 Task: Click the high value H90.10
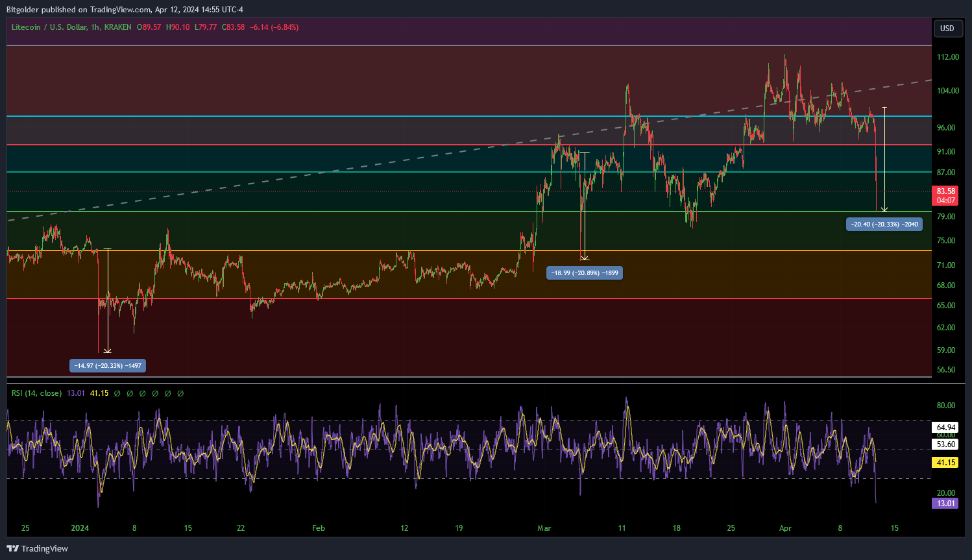click(178, 27)
